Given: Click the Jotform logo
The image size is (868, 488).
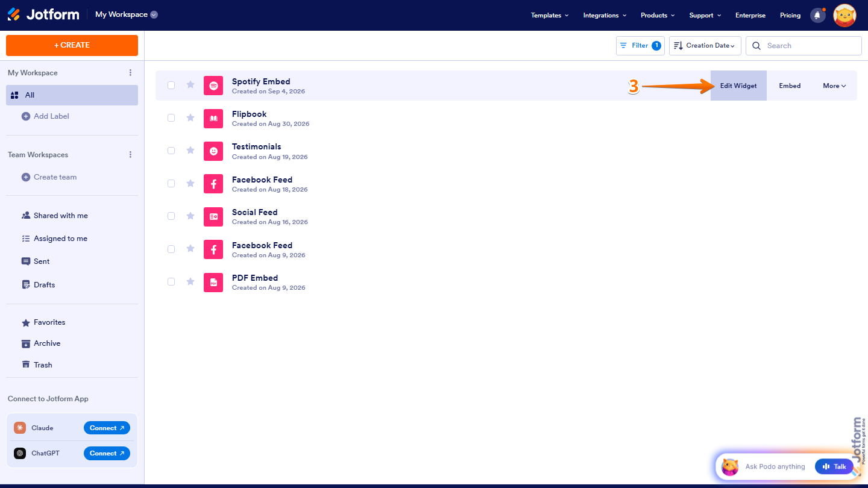Looking at the screenshot, I should click(x=43, y=14).
